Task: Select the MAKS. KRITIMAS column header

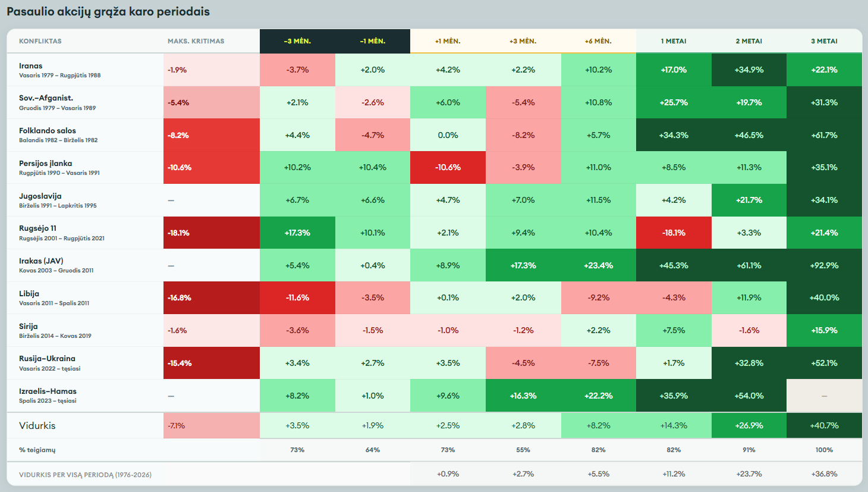Action: point(196,41)
